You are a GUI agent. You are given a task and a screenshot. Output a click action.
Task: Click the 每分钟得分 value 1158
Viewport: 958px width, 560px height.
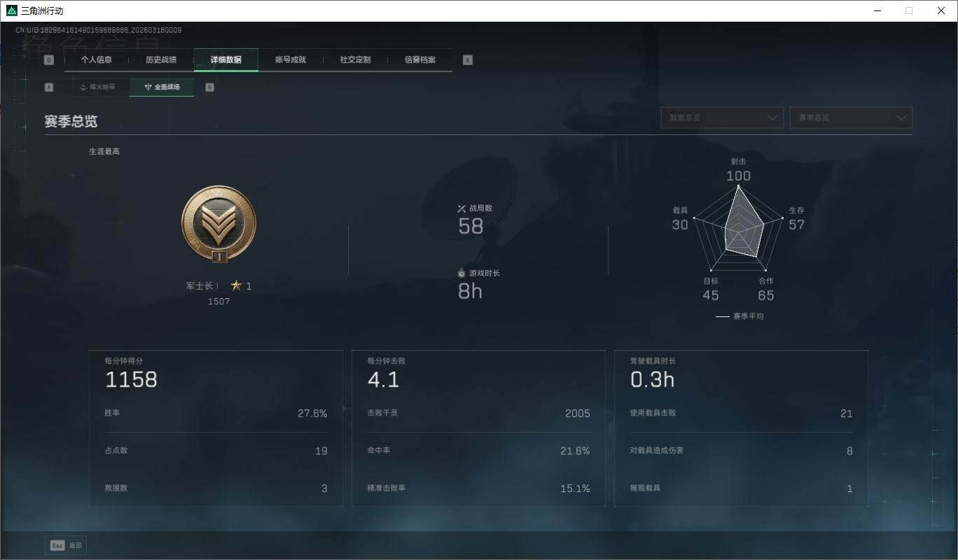[x=132, y=380]
